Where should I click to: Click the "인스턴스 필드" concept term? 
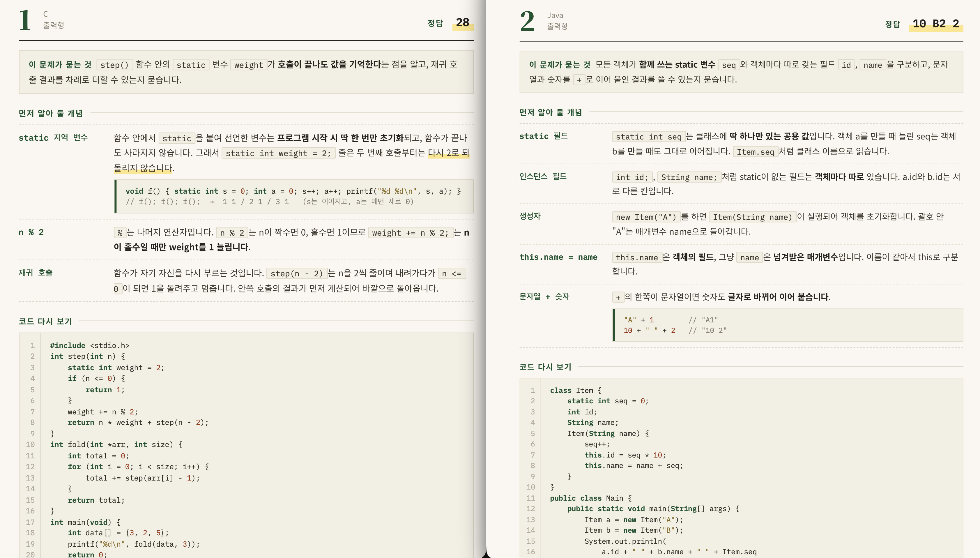click(x=543, y=176)
